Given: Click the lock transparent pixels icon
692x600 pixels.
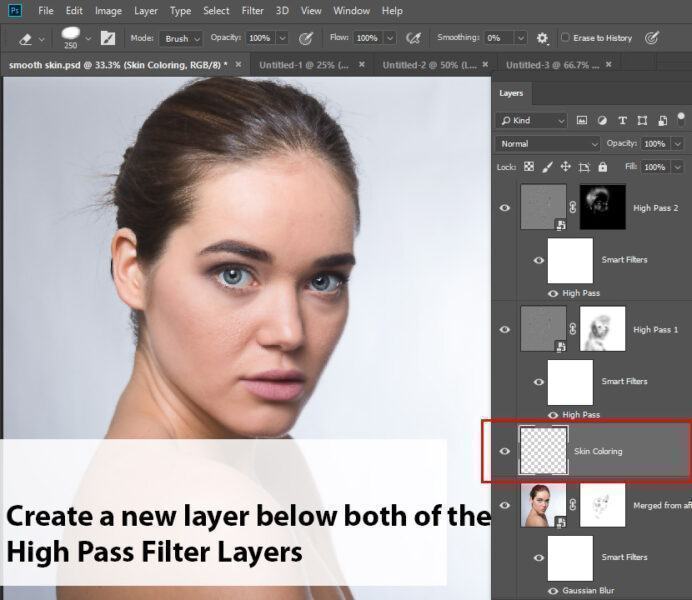Looking at the screenshot, I should pos(529,167).
